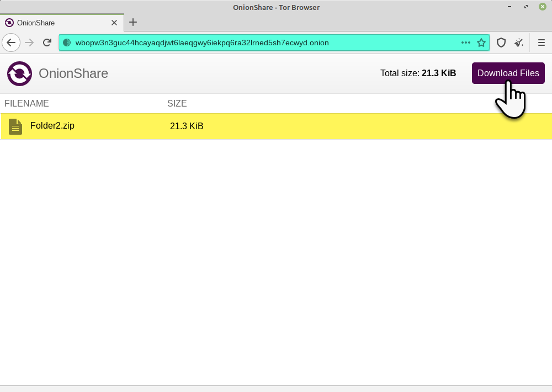Click the OnionShare favicon on the tab

click(9, 23)
